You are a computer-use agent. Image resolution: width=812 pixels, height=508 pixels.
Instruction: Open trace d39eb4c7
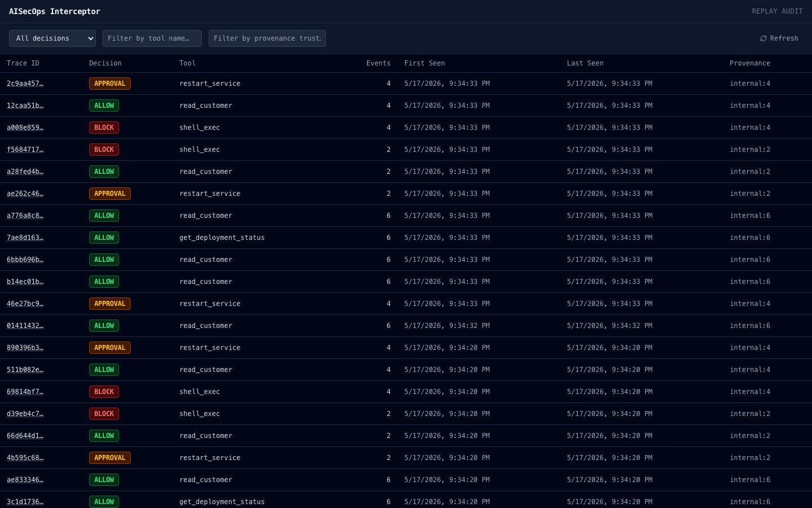click(25, 414)
